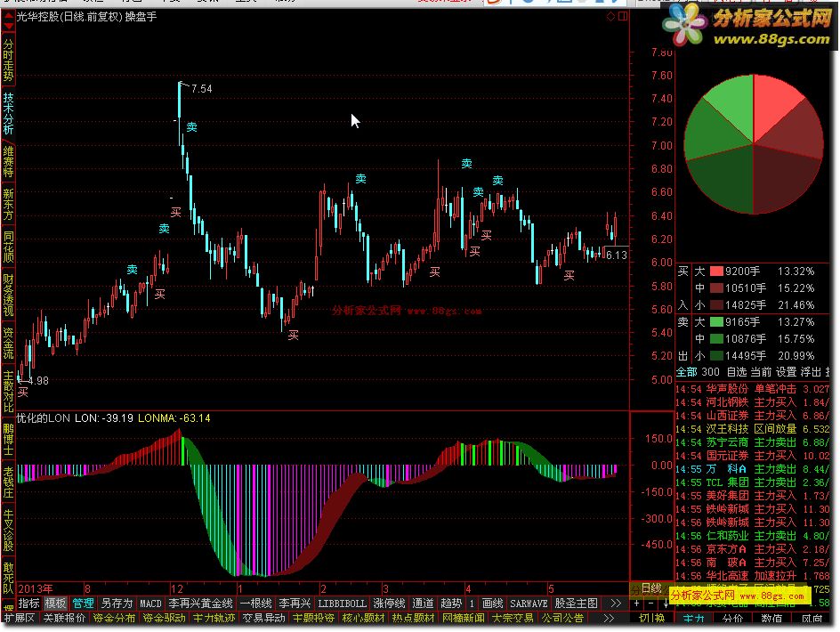Screen dimensions: 840x632
Task: Open the 资金流 sidebar tab
Action: tap(8, 343)
